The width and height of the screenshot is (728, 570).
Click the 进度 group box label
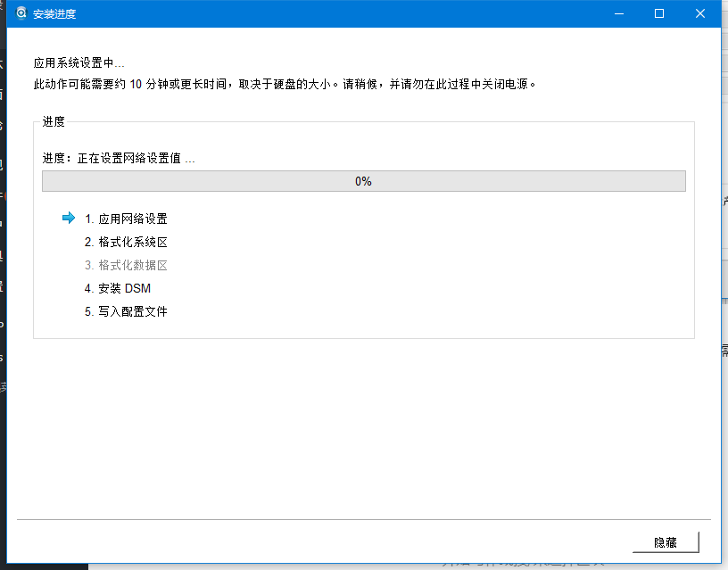pos(53,121)
